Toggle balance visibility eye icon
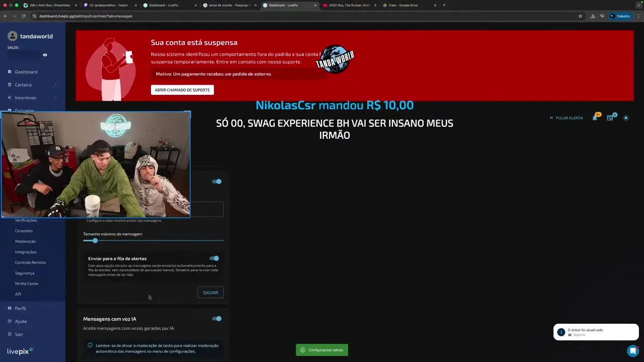 pyautogui.click(x=45, y=55)
